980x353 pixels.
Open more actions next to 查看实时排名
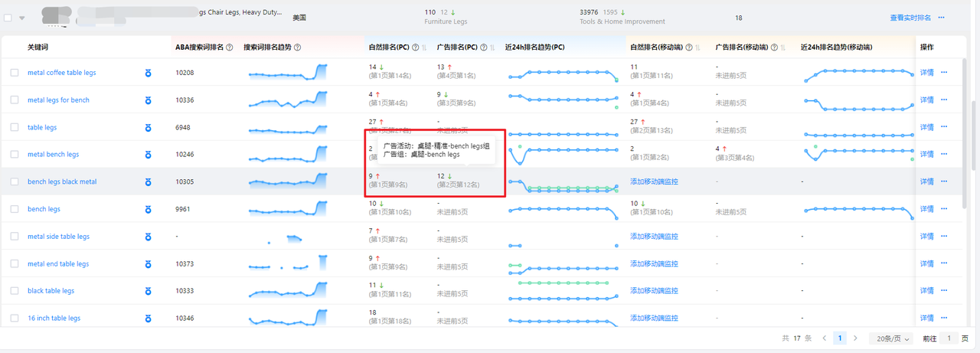(941, 18)
